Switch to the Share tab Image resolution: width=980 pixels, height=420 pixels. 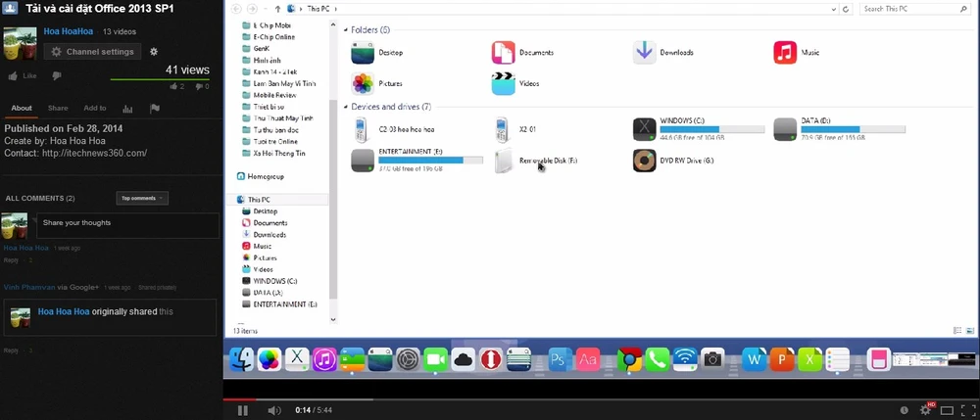(x=58, y=109)
